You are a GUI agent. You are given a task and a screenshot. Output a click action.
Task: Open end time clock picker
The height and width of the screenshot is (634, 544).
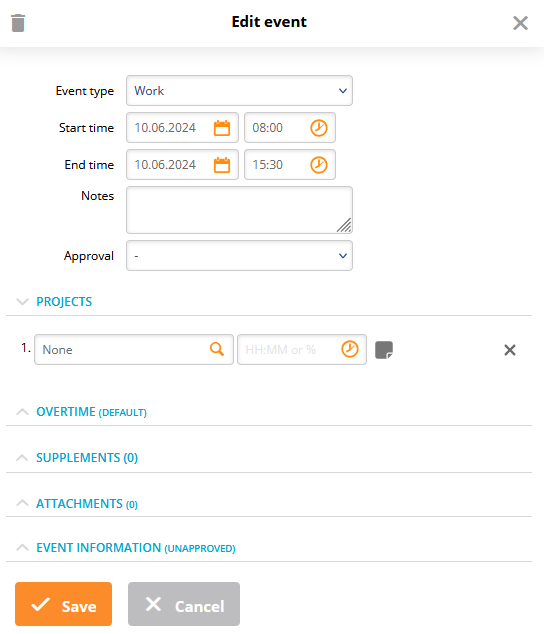click(319, 165)
